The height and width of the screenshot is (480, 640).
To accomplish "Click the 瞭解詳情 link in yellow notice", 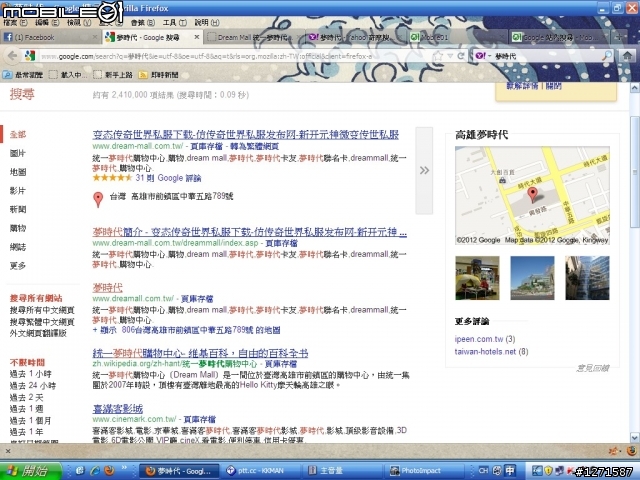I will (x=522, y=86).
